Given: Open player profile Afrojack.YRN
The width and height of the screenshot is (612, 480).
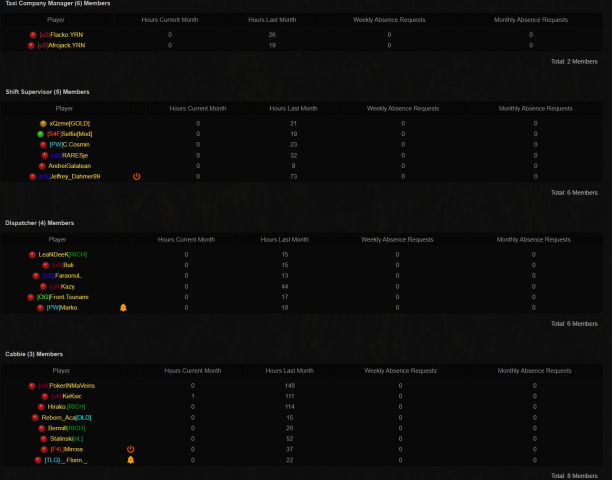Looking at the screenshot, I should tap(61, 45).
